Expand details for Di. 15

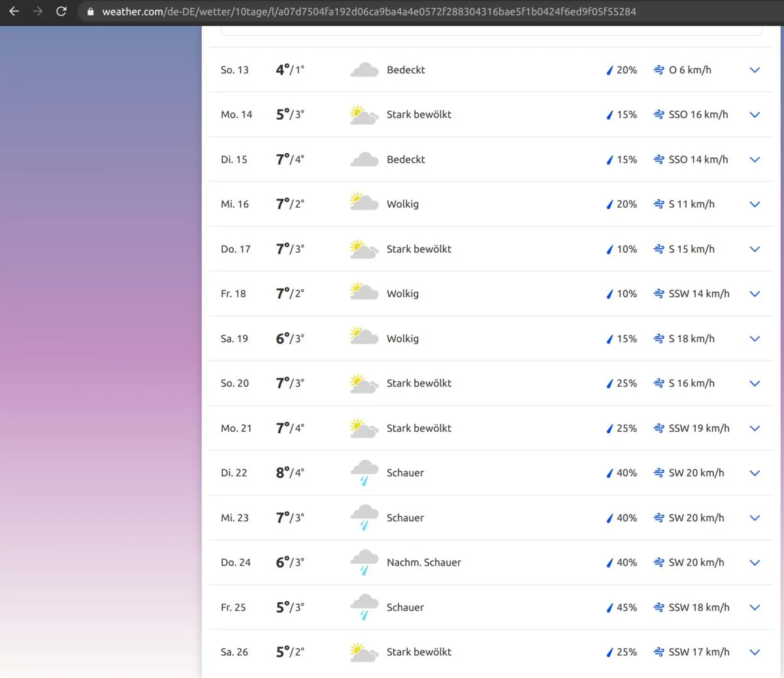[755, 159]
